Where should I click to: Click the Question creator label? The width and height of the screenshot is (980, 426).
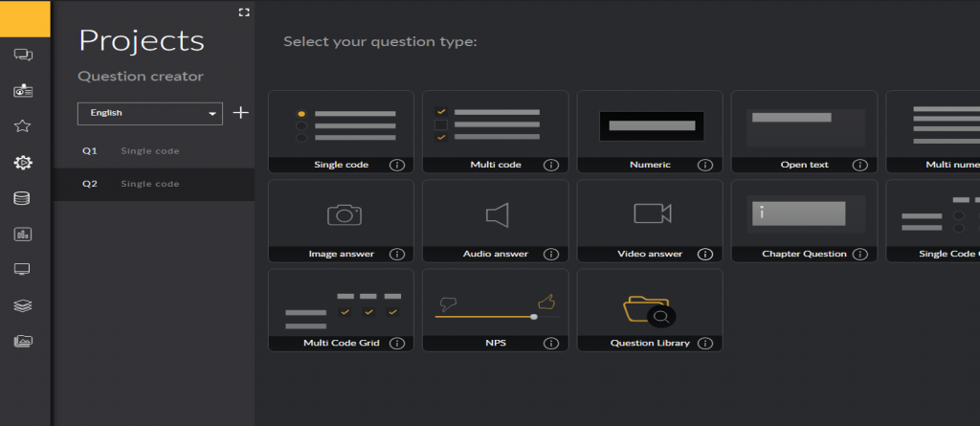click(141, 77)
